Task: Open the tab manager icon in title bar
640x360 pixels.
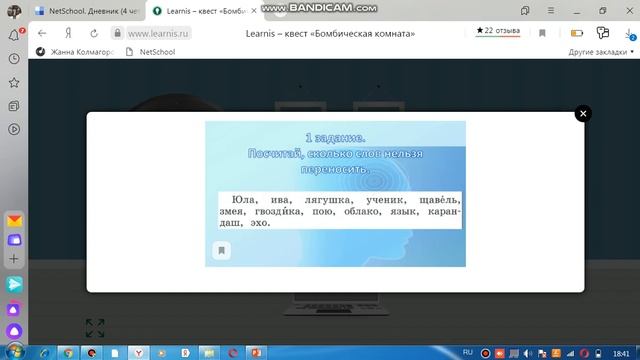Action: [525, 11]
